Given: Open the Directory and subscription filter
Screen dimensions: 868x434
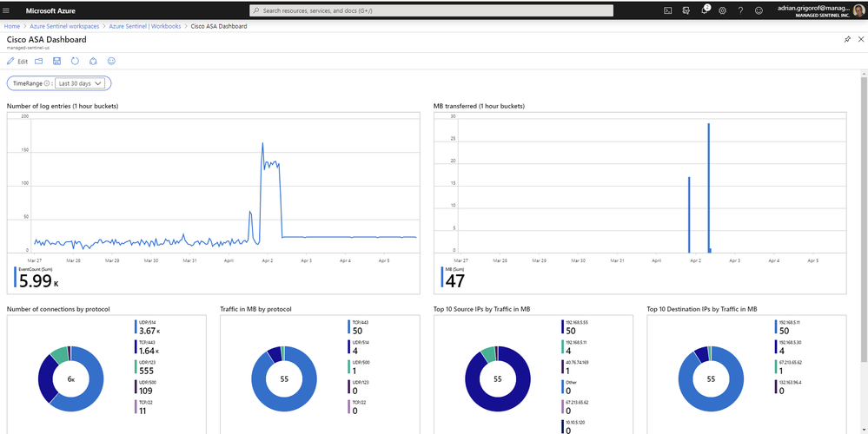Looking at the screenshot, I should click(686, 10).
